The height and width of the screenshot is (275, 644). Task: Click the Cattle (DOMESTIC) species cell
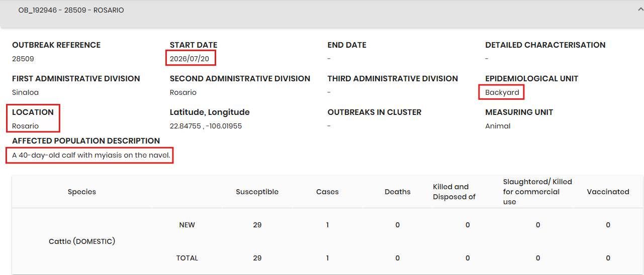pyautogui.click(x=82, y=241)
